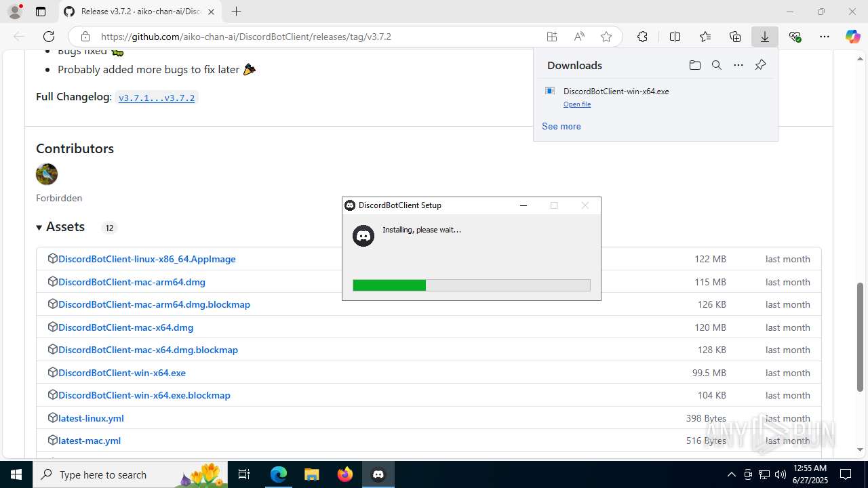Screen dimensions: 868x488
Task: Open the Extensions puzzle icon
Action: coord(642,37)
